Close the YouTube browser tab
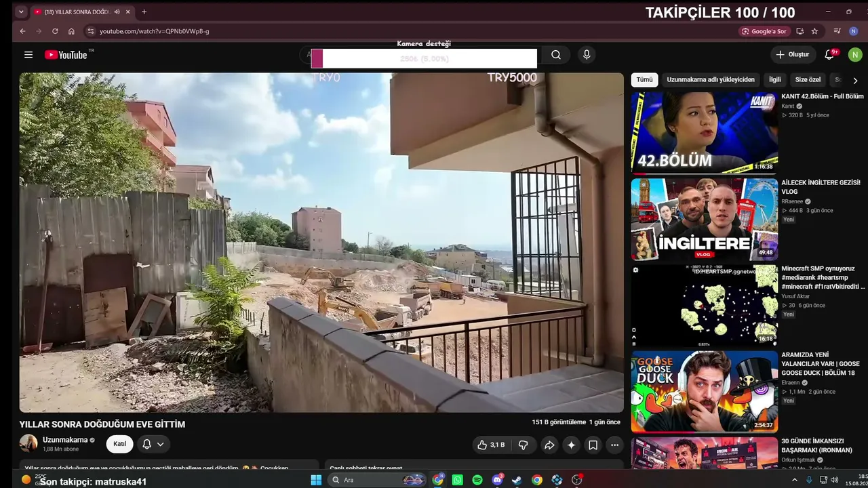The image size is (868, 488). point(129,12)
